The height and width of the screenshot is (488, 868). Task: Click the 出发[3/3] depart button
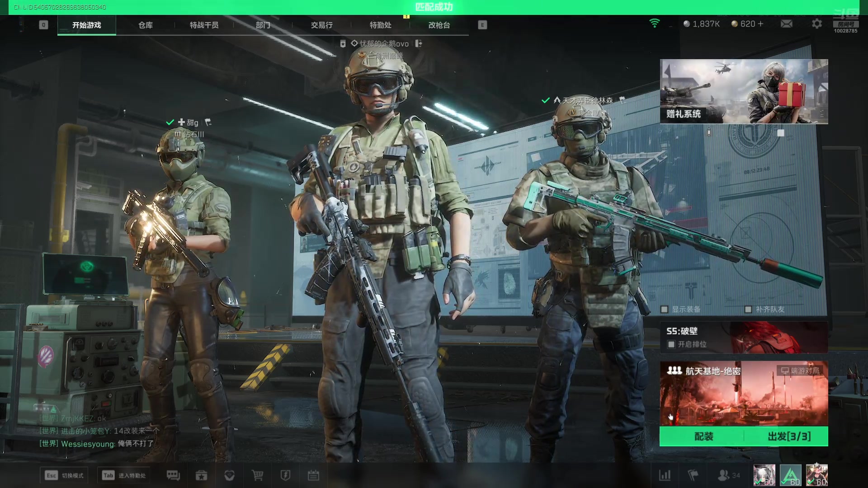click(788, 436)
